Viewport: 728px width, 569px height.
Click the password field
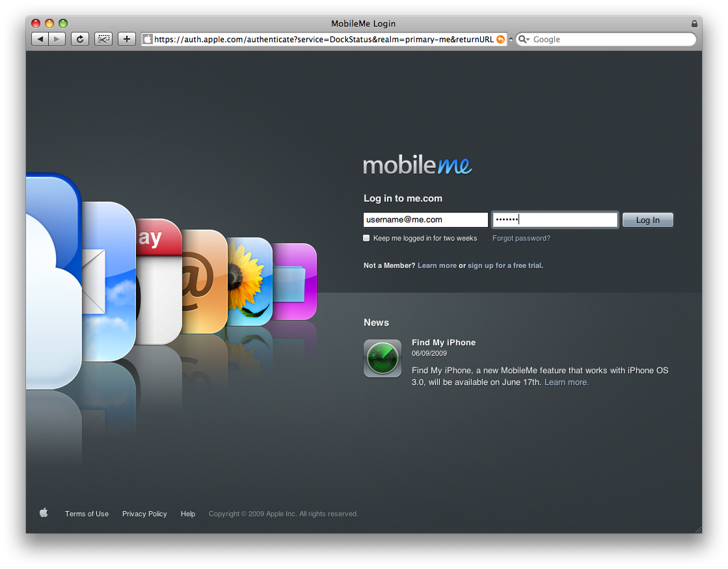tap(555, 220)
